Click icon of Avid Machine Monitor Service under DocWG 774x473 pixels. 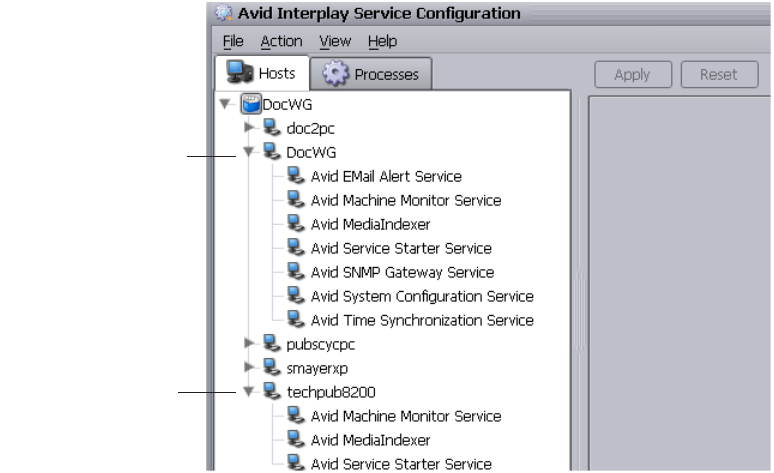click(x=296, y=199)
